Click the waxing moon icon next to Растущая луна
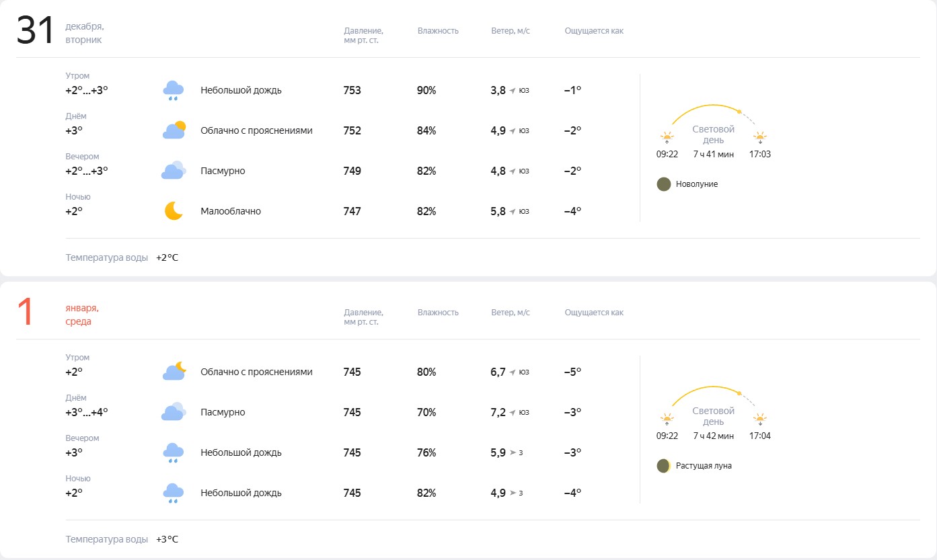 pos(664,466)
